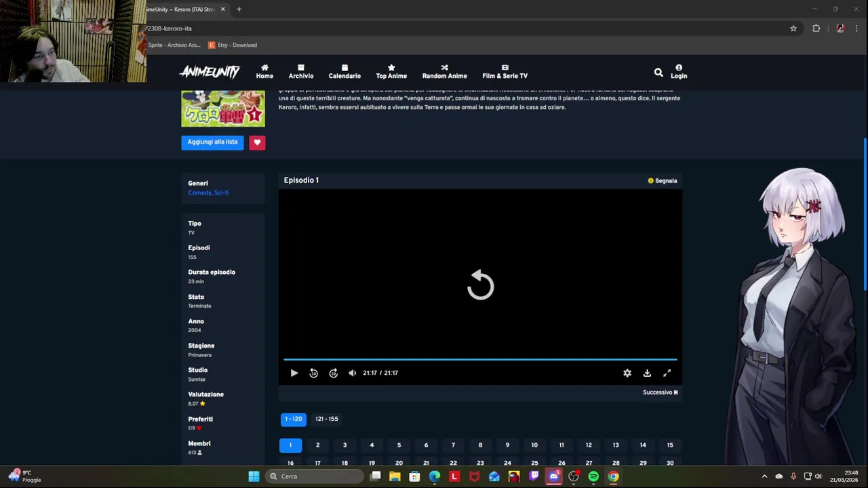This screenshot has width=868, height=488.
Task: Click the Cerca taskbar search box
Action: 314,476
